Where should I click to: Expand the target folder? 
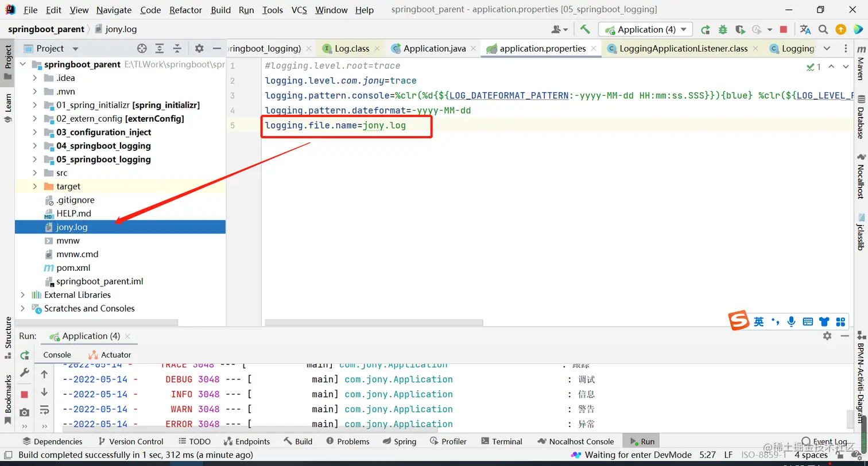click(34, 187)
